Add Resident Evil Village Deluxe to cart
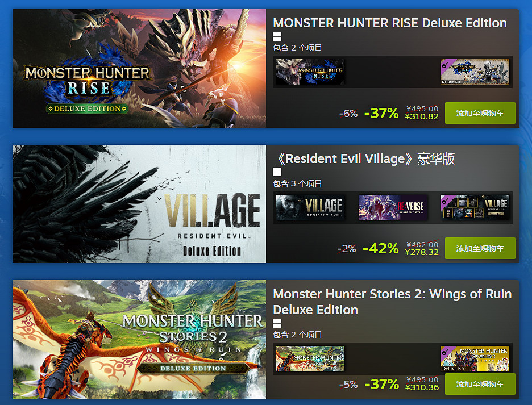 (480, 248)
